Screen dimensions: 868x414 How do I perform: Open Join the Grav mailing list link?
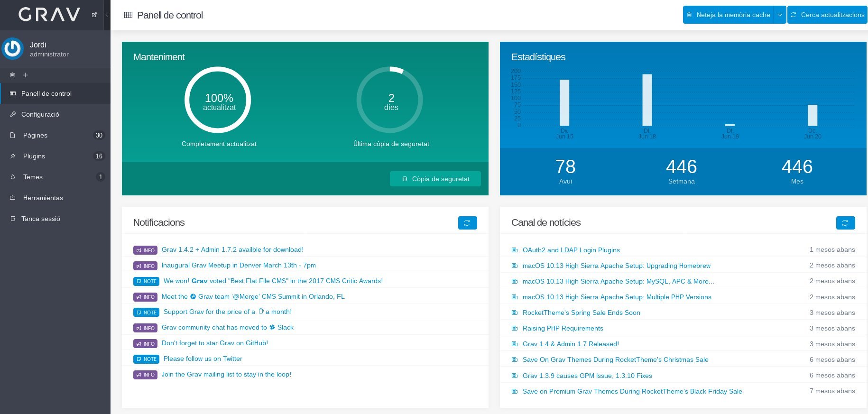click(226, 374)
